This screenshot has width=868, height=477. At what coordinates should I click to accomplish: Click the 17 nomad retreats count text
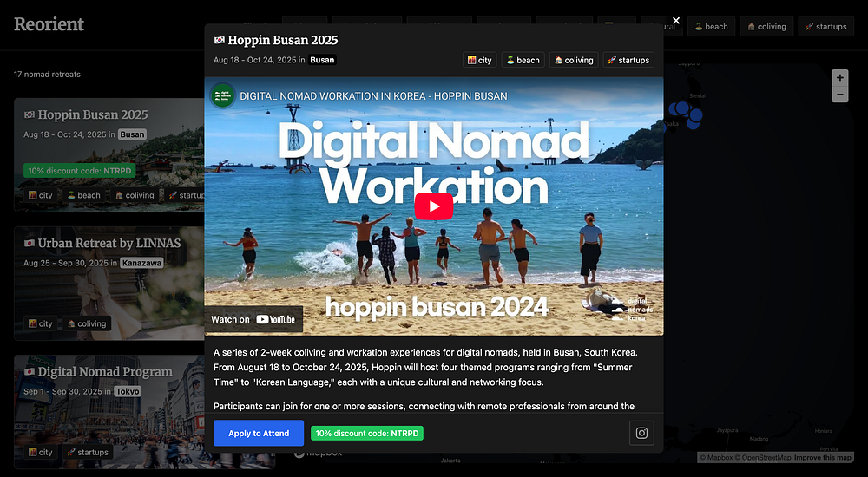47,74
